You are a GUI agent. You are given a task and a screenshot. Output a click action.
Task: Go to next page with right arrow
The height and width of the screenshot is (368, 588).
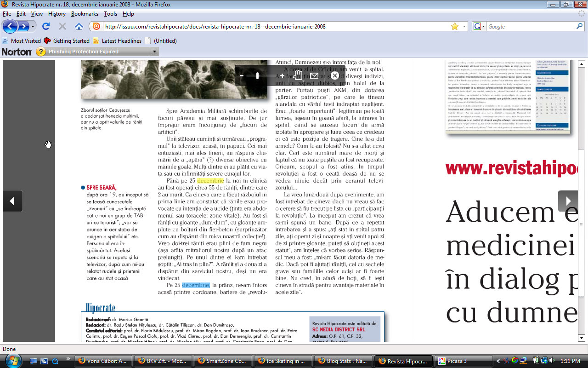coord(568,201)
